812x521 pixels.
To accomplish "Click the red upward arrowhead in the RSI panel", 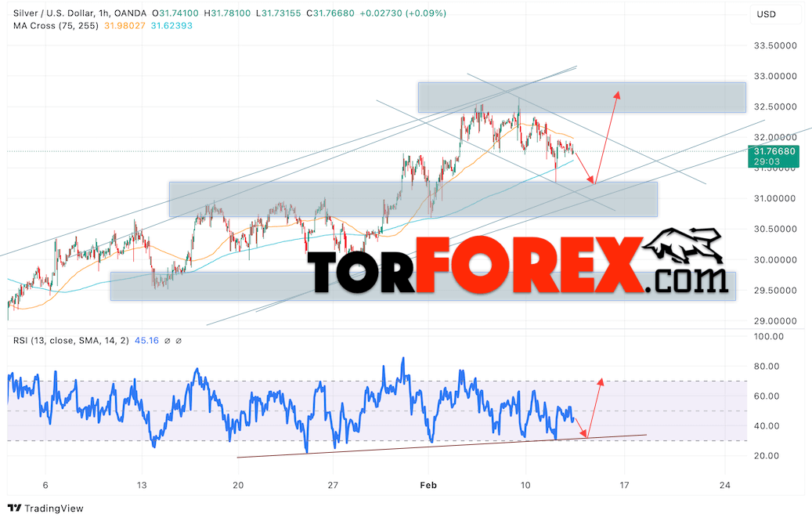I will (601, 382).
